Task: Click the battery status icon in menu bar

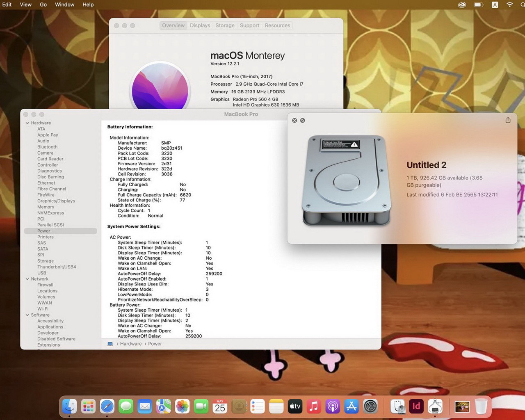Action: pyautogui.click(x=478, y=5)
